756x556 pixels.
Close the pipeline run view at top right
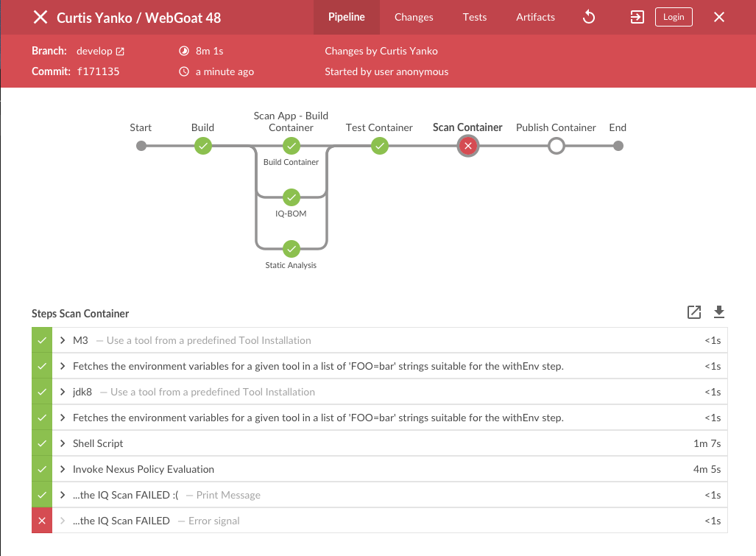719,18
